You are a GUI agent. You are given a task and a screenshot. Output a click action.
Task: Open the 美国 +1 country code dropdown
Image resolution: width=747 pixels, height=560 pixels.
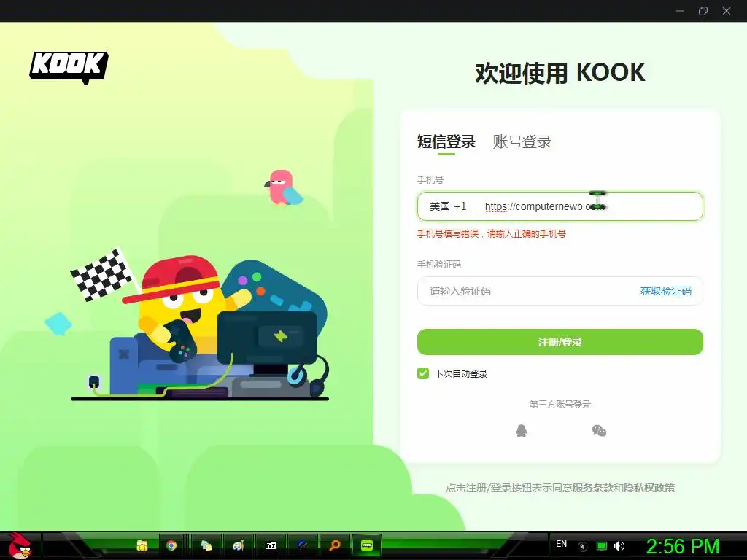[448, 206]
